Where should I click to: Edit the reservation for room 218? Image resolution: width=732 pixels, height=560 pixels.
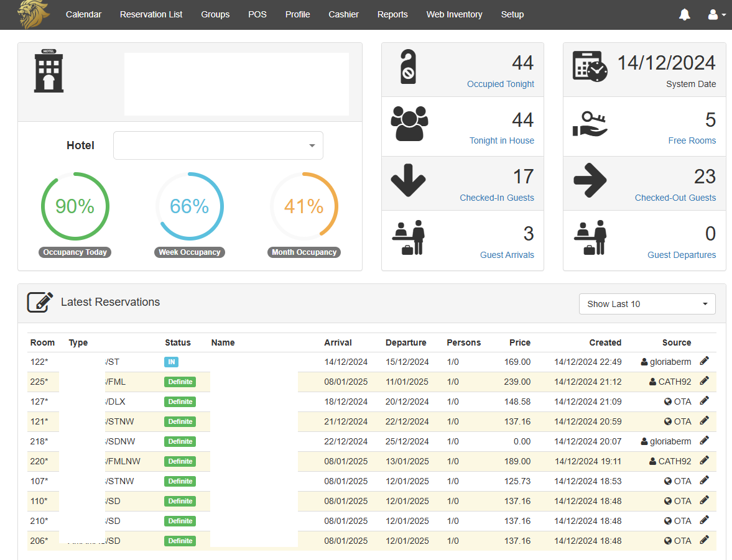704,441
